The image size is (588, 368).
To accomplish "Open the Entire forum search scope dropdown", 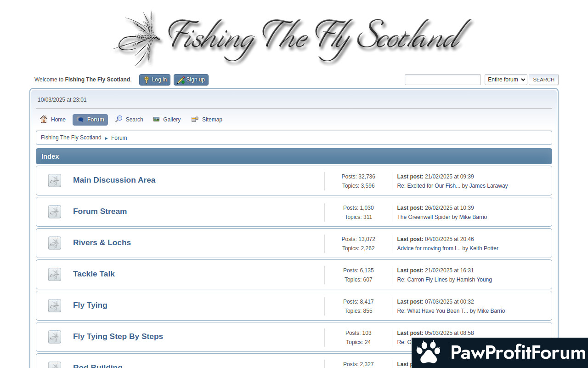I will (506, 80).
